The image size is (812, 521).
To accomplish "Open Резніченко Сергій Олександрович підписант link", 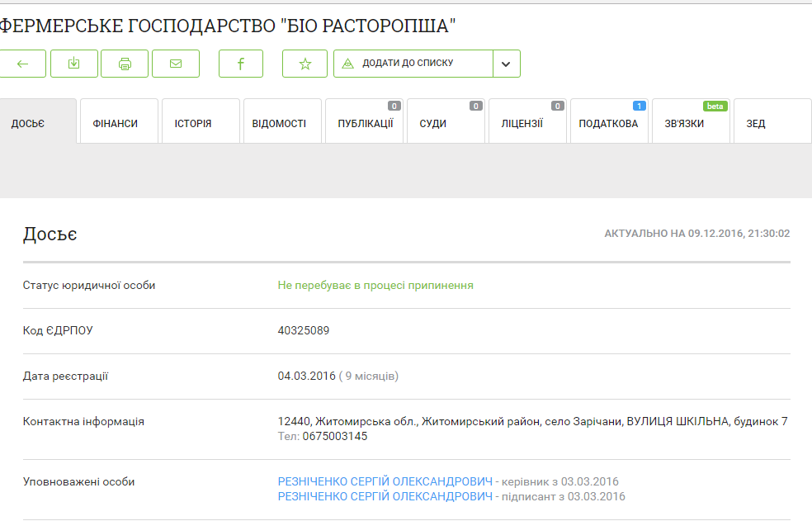I will tap(385, 496).
